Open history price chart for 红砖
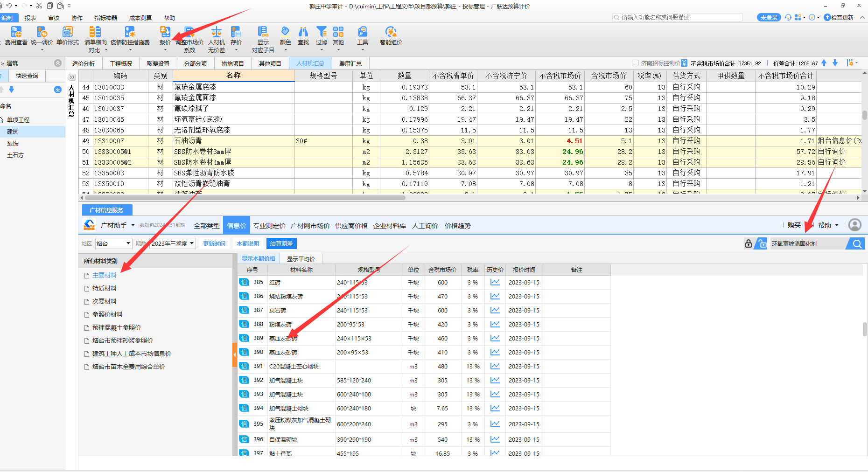This screenshot has width=868, height=472. (495, 282)
